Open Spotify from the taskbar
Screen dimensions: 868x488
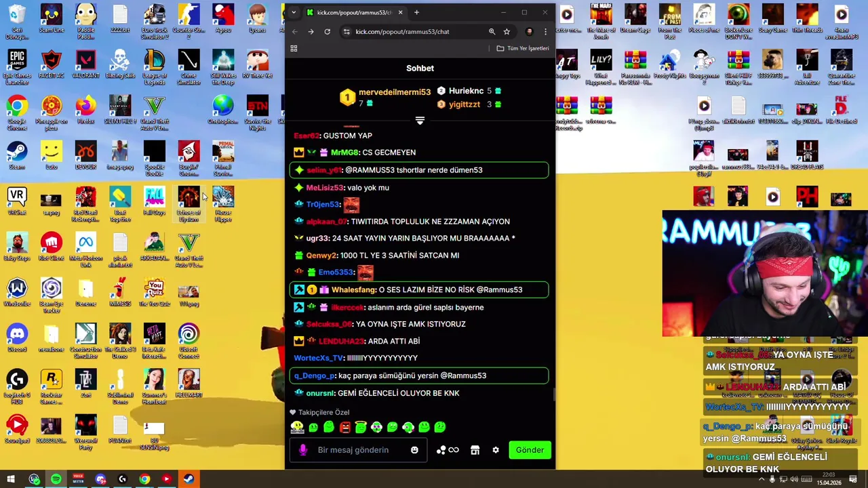coord(56,479)
